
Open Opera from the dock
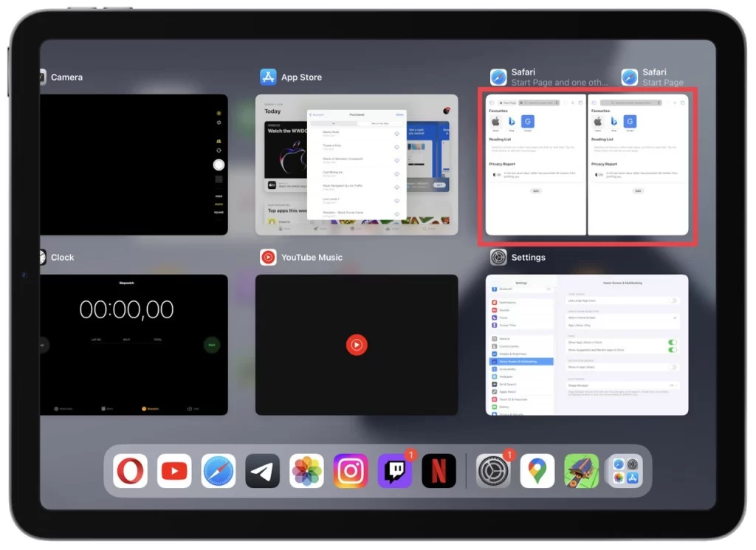pyautogui.click(x=130, y=470)
